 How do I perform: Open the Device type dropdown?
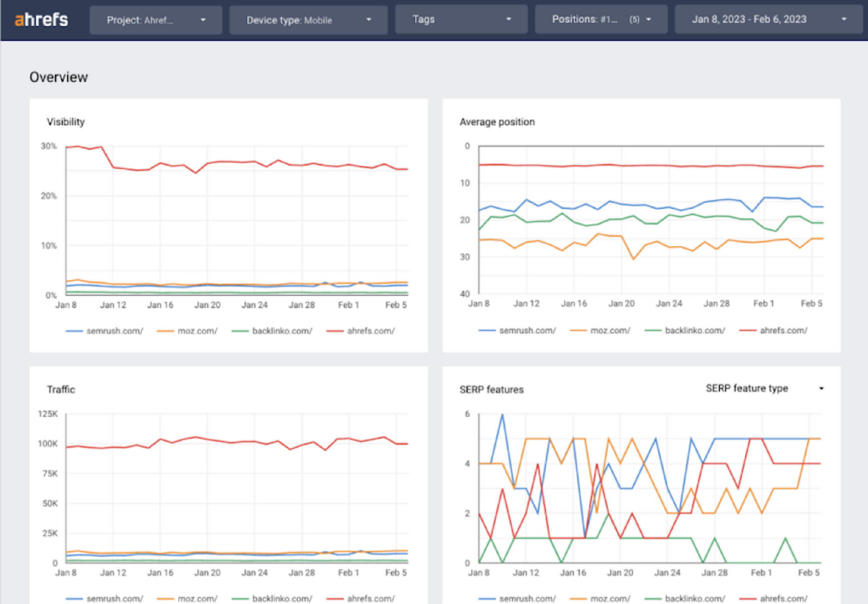308,19
